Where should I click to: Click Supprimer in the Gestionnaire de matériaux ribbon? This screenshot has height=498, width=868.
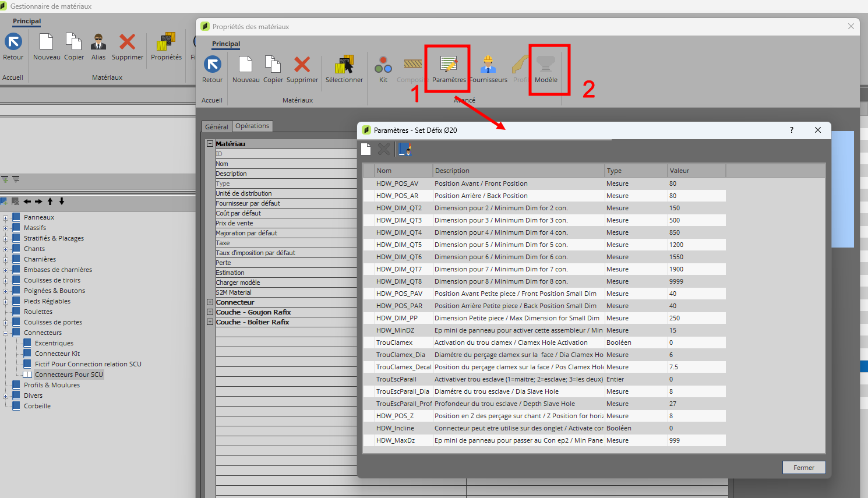[128, 47]
